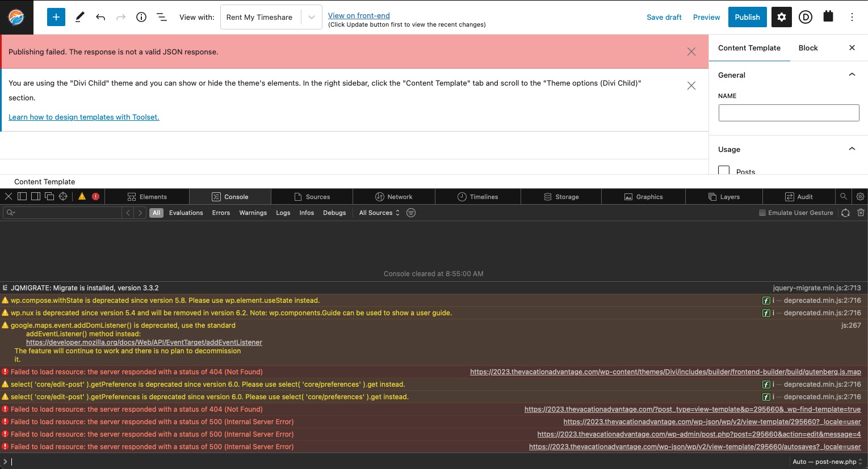
Task: Click the Divi circular D icon
Action: (805, 17)
